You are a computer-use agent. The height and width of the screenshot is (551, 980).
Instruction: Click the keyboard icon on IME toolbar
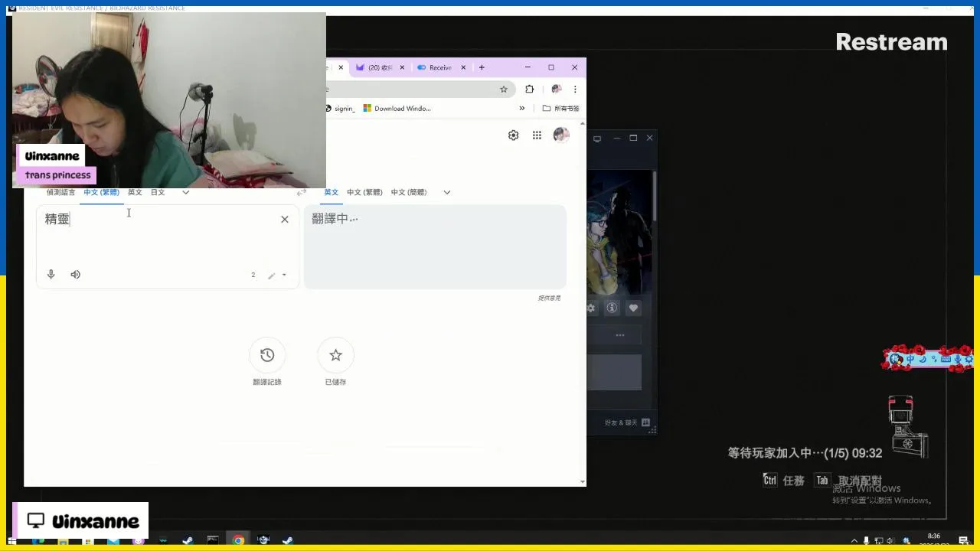[946, 359]
